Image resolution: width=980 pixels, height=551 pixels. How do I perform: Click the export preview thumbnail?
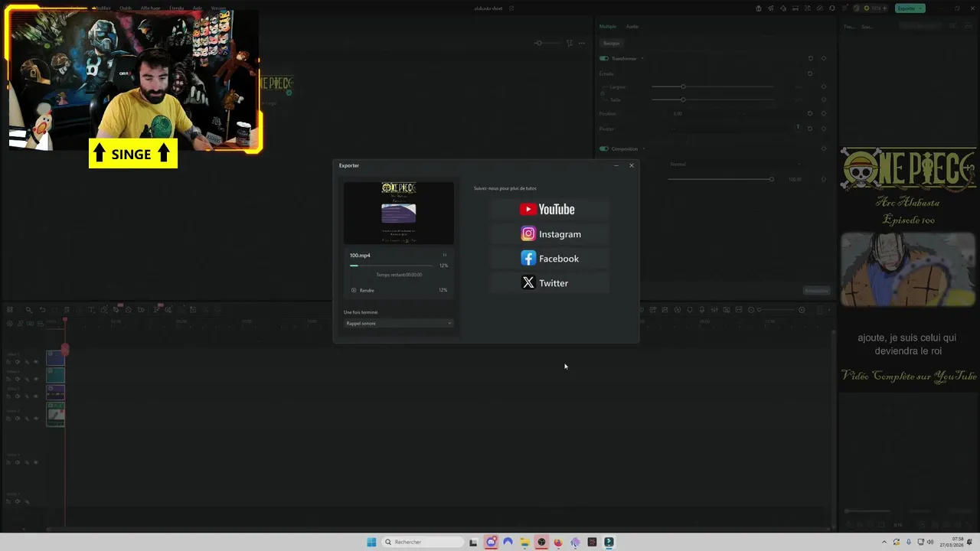398,213
